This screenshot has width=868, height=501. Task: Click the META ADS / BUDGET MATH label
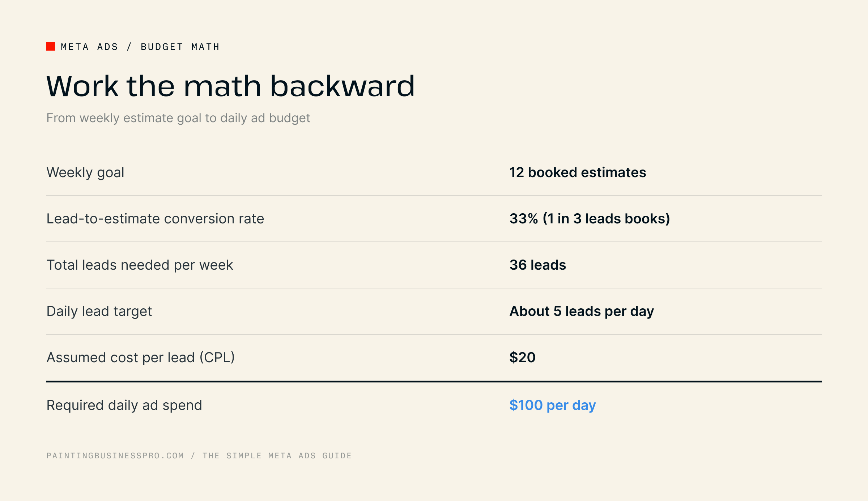[x=140, y=47]
